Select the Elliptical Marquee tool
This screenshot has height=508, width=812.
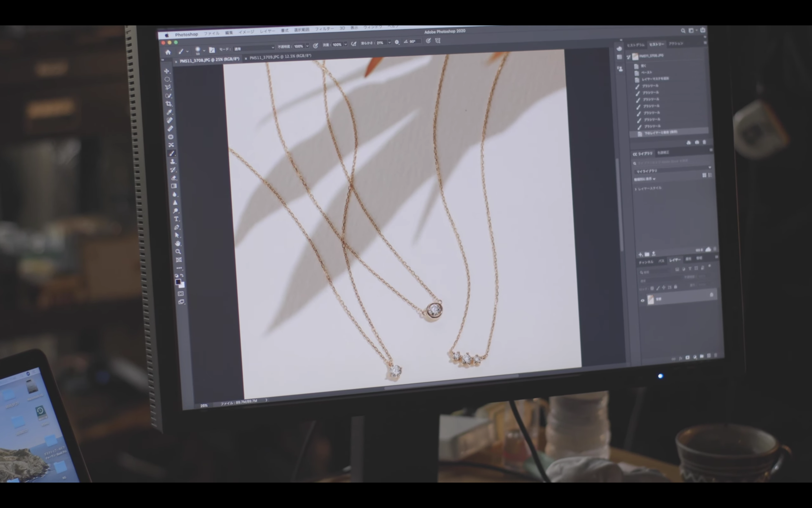[x=167, y=79]
